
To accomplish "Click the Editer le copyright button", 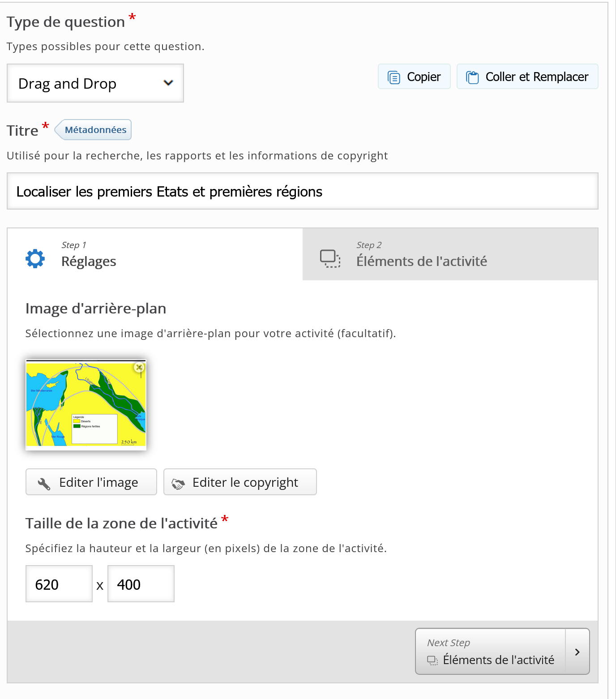I will [240, 482].
